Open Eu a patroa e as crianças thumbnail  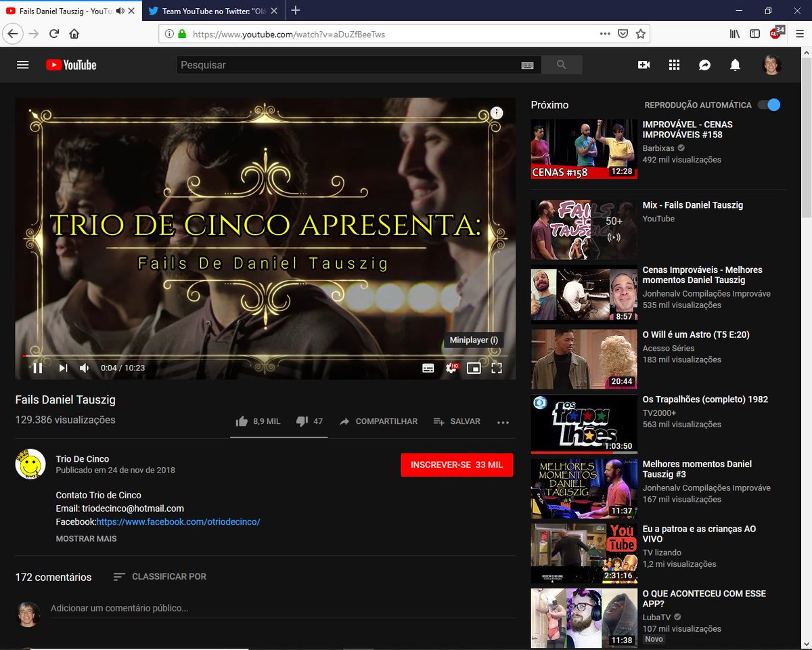coord(584,554)
